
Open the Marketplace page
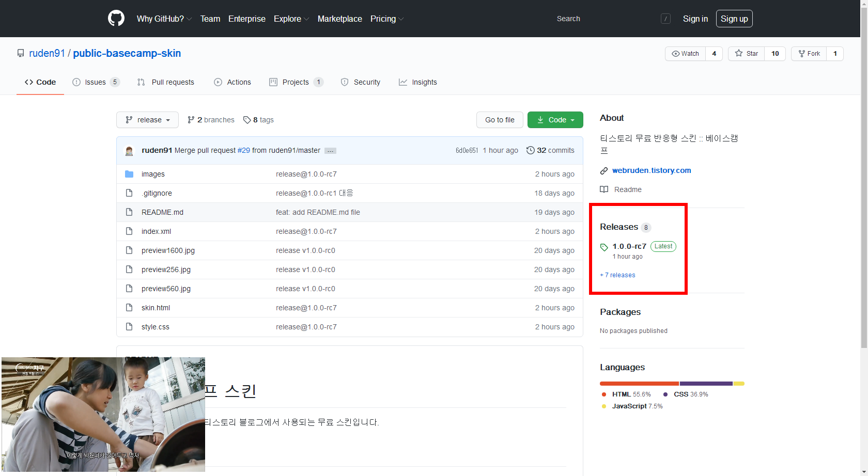click(x=340, y=19)
